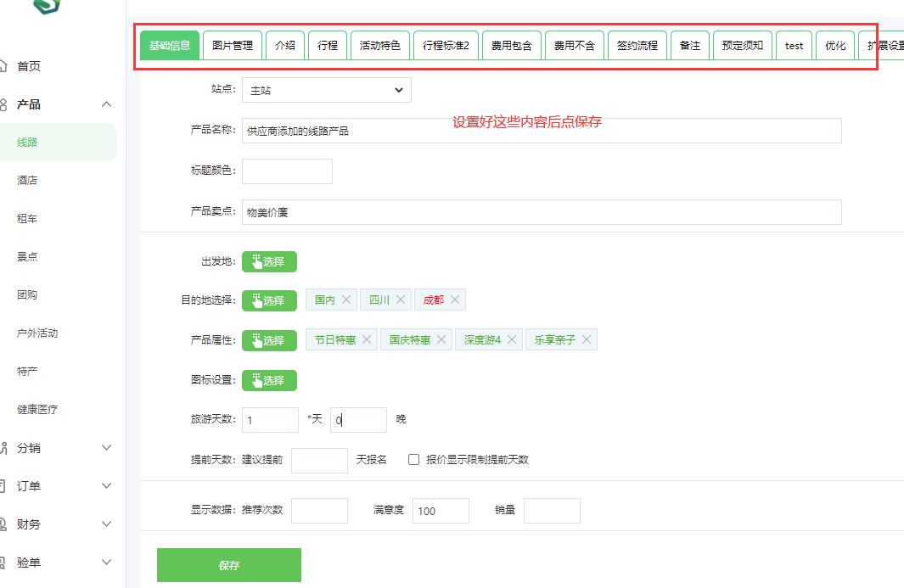The height and width of the screenshot is (588, 904).
Task: Open 酒店 in the sidebar
Action: 27,181
